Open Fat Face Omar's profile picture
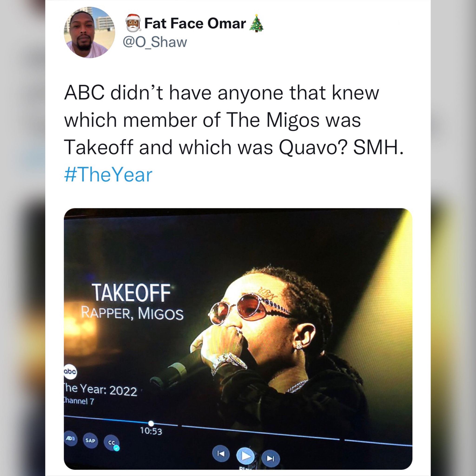This screenshot has height=476, width=476. [90, 33]
